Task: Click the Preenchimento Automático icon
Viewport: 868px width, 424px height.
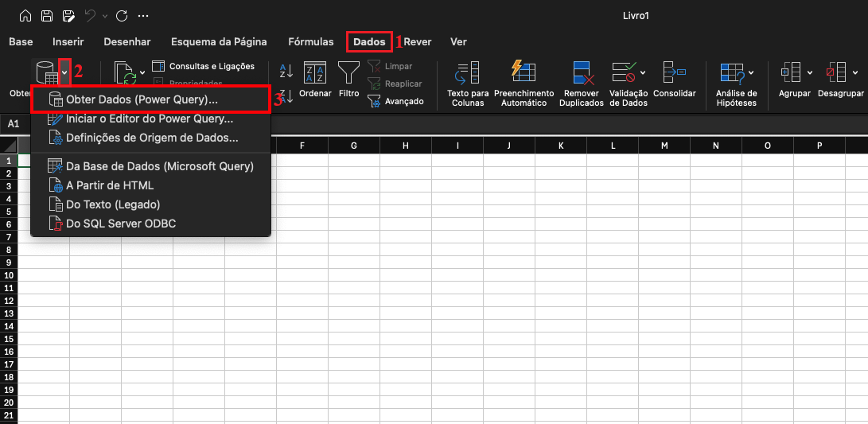Action: pyautogui.click(x=524, y=73)
